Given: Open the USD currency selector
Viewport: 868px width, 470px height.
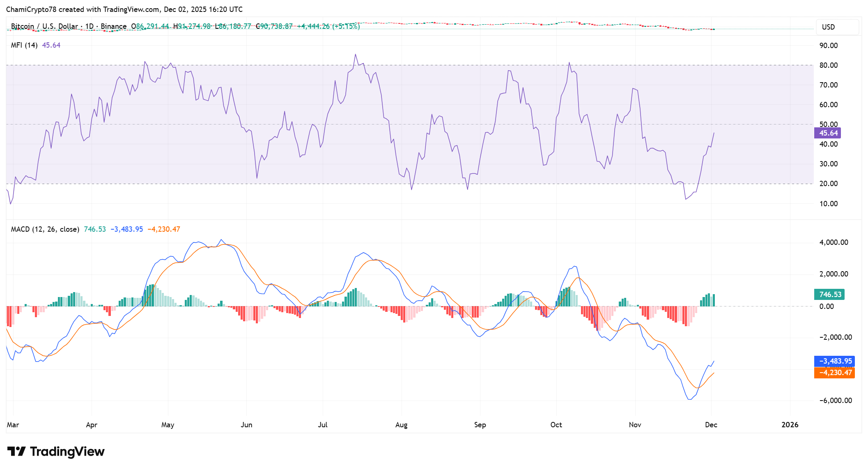Looking at the screenshot, I should pos(837,27).
